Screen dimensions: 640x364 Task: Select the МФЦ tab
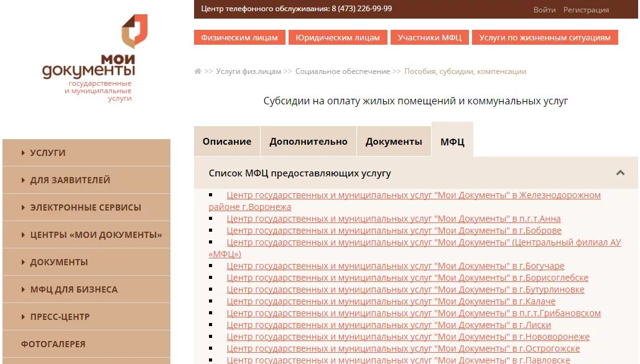[452, 139]
